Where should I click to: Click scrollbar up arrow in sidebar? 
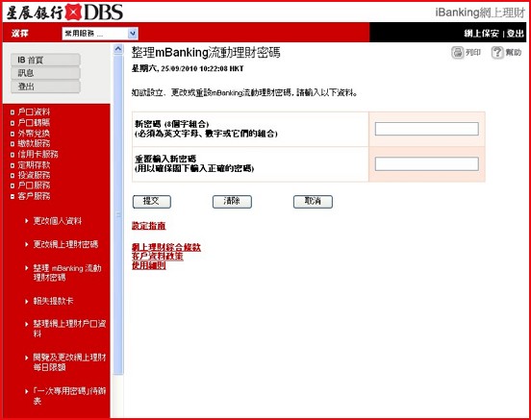tap(118, 49)
